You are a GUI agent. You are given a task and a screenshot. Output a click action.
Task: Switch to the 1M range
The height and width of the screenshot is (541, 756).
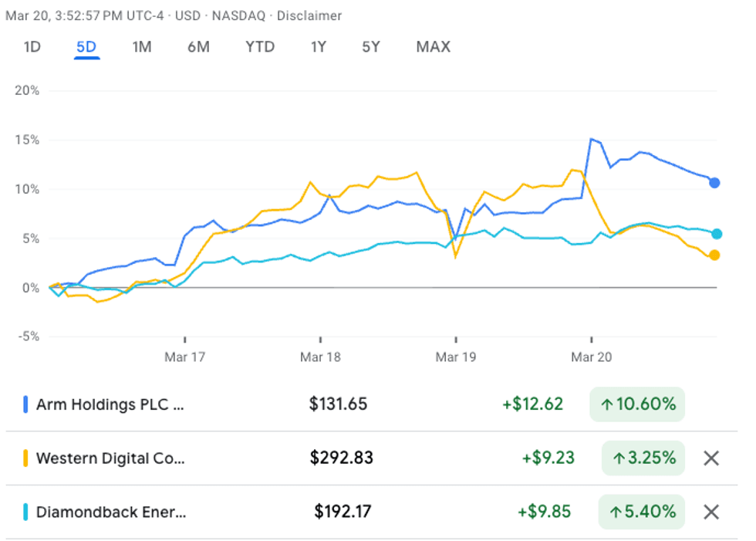click(142, 47)
